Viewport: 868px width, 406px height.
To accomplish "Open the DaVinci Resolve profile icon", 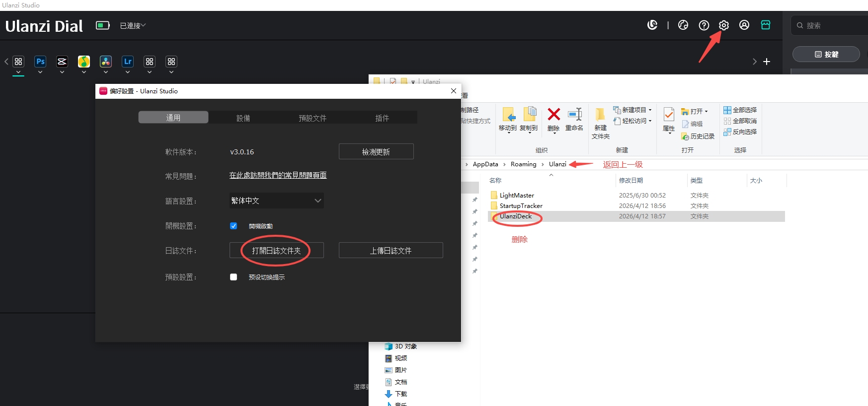I will click(106, 62).
